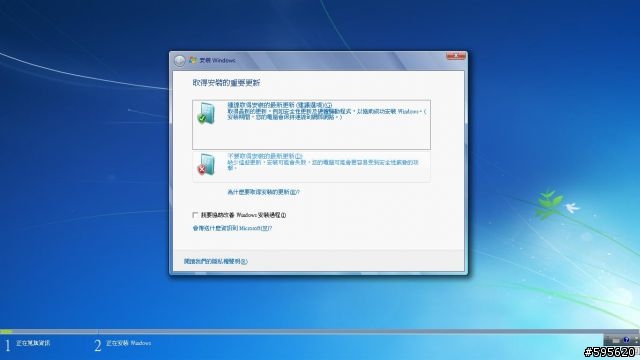Image resolution: width=640 pixels, height=360 pixels.
Task: Close the Install Windows dialog
Action: point(456,56)
